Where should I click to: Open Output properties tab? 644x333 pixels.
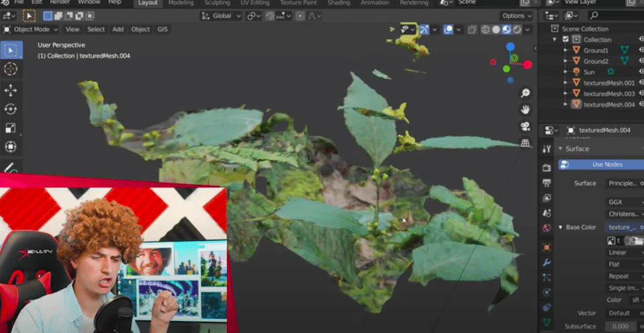point(547,183)
